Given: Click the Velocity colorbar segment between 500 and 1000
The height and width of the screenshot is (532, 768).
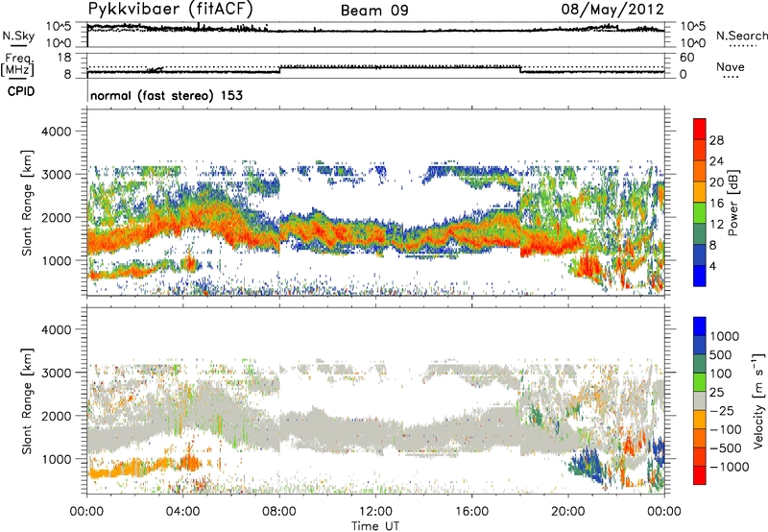Looking at the screenshot, I should pos(700,345).
